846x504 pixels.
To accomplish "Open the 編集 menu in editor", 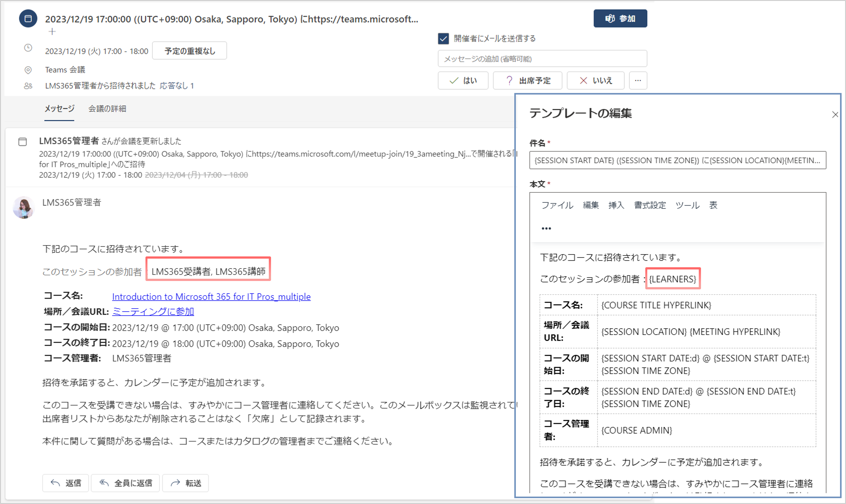I will pos(591,205).
